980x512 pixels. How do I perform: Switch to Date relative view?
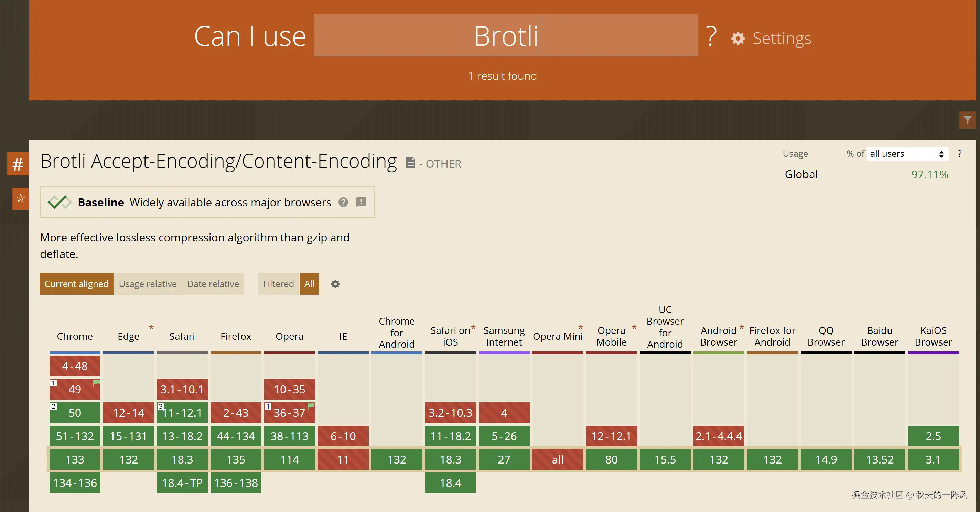tap(213, 284)
